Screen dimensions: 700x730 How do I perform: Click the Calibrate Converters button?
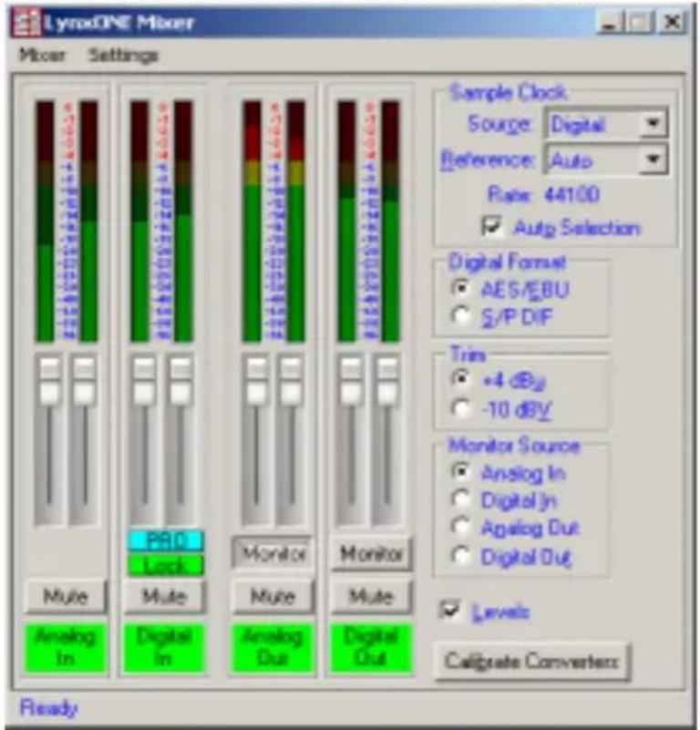(x=532, y=661)
